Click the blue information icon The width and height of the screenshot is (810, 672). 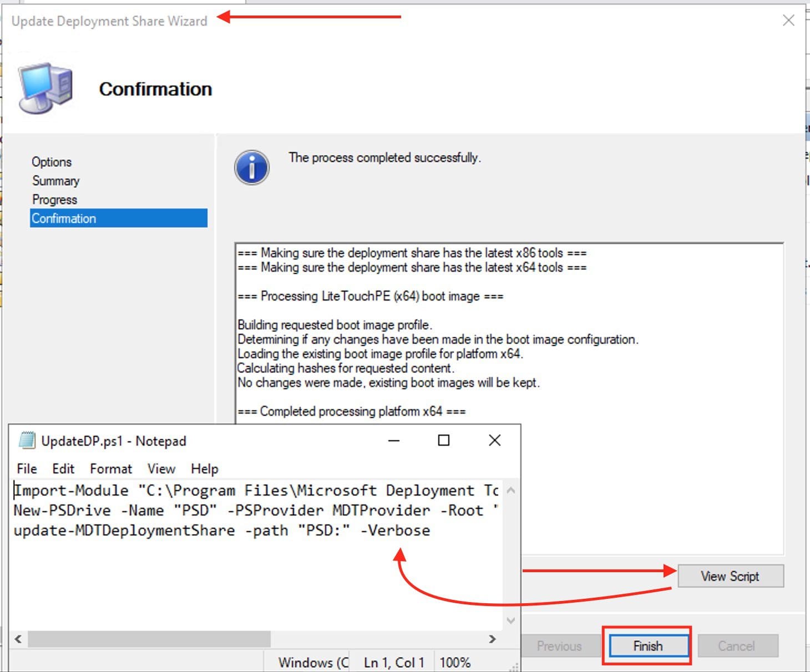(x=252, y=167)
